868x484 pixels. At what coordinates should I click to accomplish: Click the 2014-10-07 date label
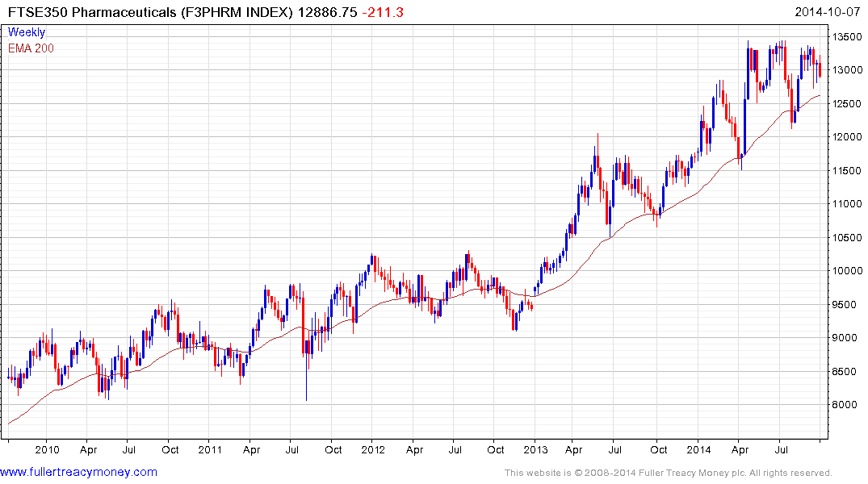[x=828, y=12]
